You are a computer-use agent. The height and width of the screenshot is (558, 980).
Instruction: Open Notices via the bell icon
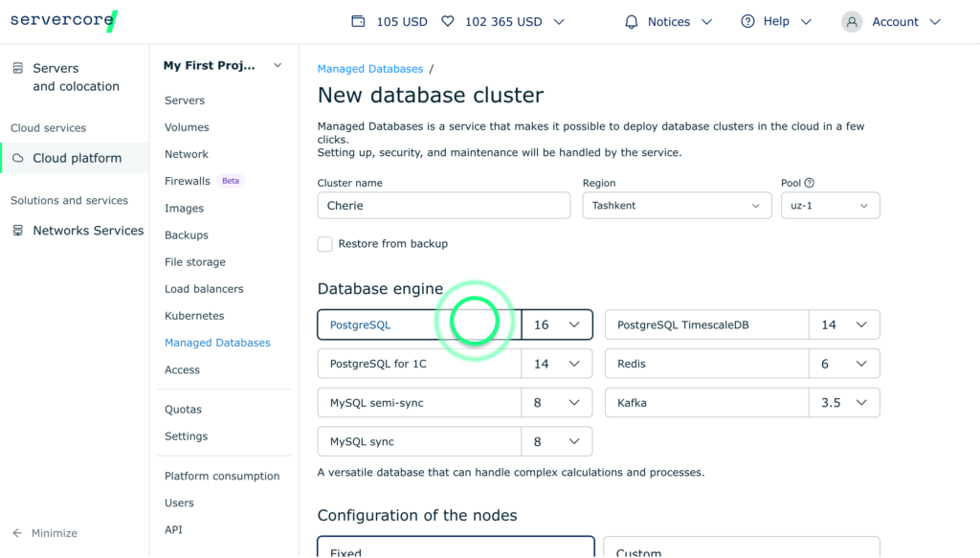tap(633, 21)
